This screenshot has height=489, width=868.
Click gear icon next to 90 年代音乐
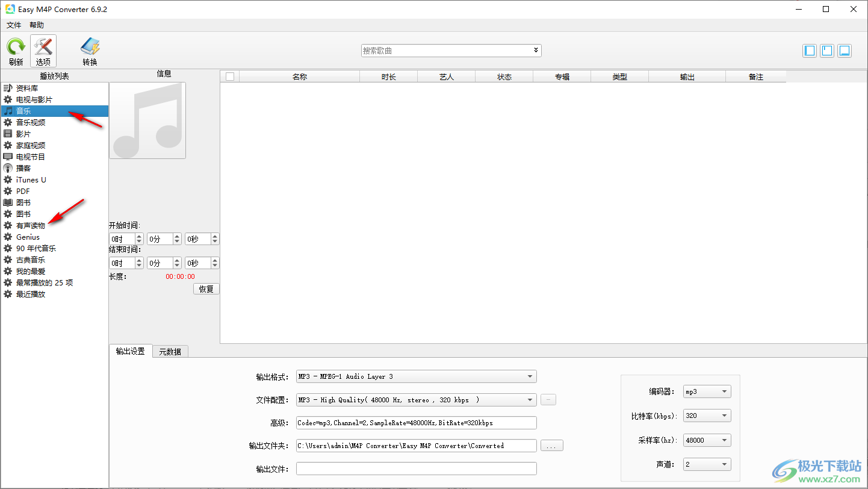[8, 248]
